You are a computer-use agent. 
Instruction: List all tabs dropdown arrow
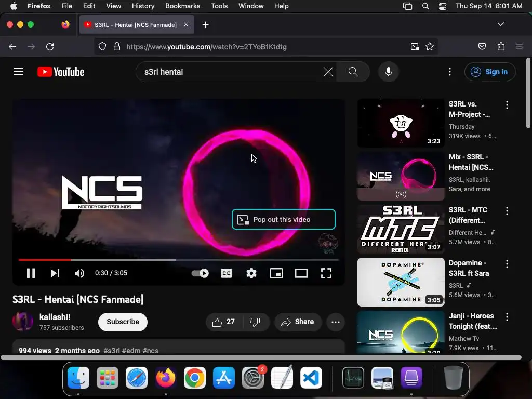tap(500, 24)
